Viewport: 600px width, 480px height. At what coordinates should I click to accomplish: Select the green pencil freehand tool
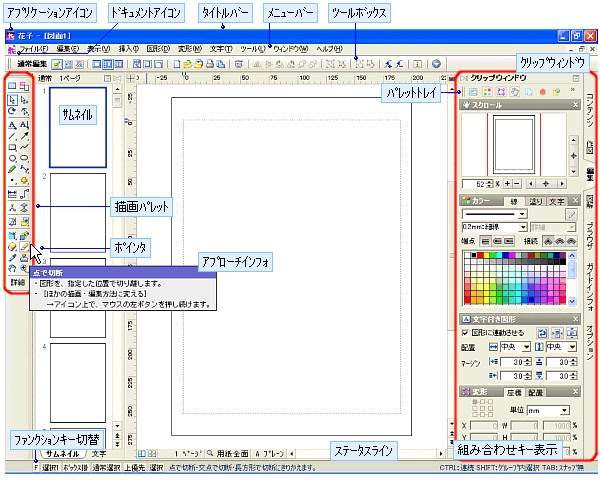12,169
